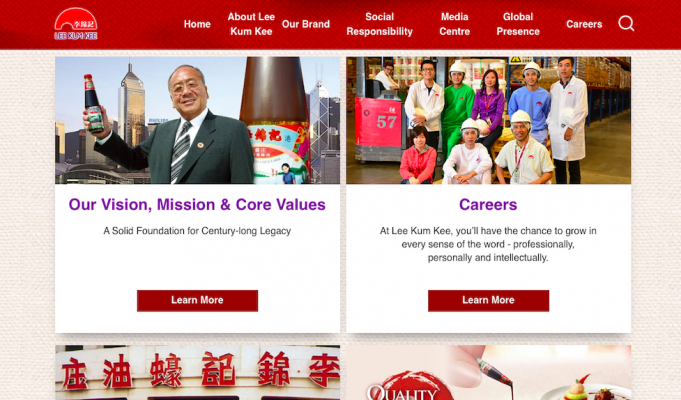
Task: Click Learn More under Careers card
Action: [488, 301]
